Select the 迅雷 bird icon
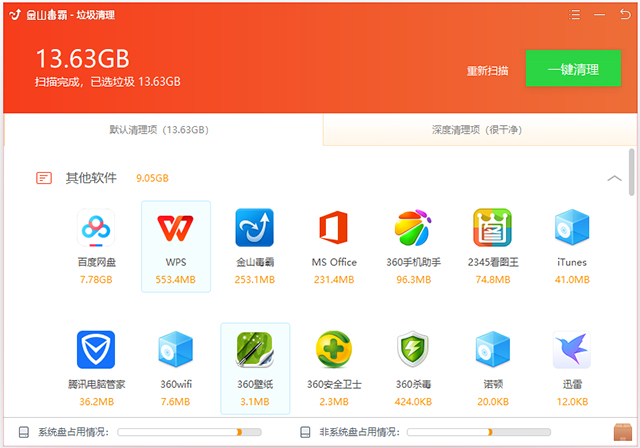 tap(572, 350)
